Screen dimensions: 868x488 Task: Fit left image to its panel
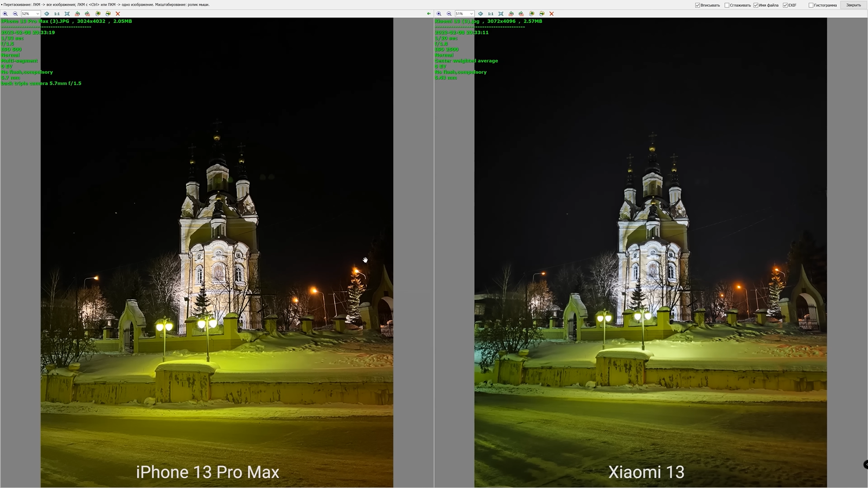coord(67,14)
